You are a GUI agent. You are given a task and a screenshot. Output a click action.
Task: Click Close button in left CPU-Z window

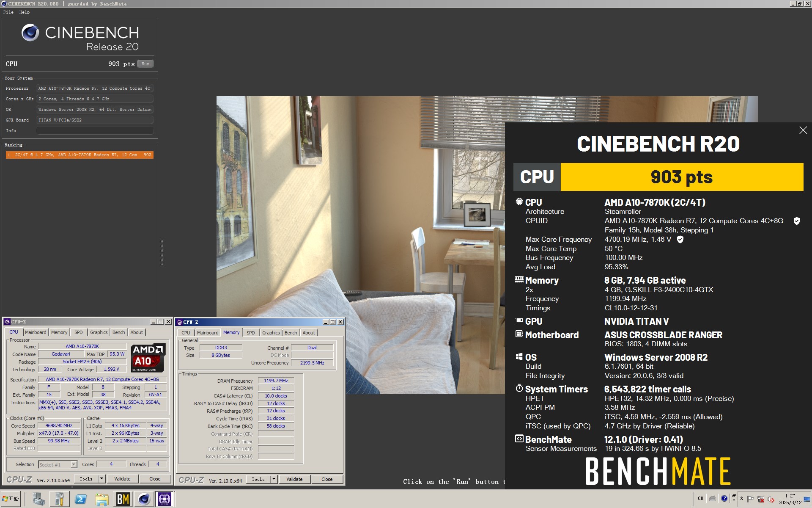[x=155, y=479]
